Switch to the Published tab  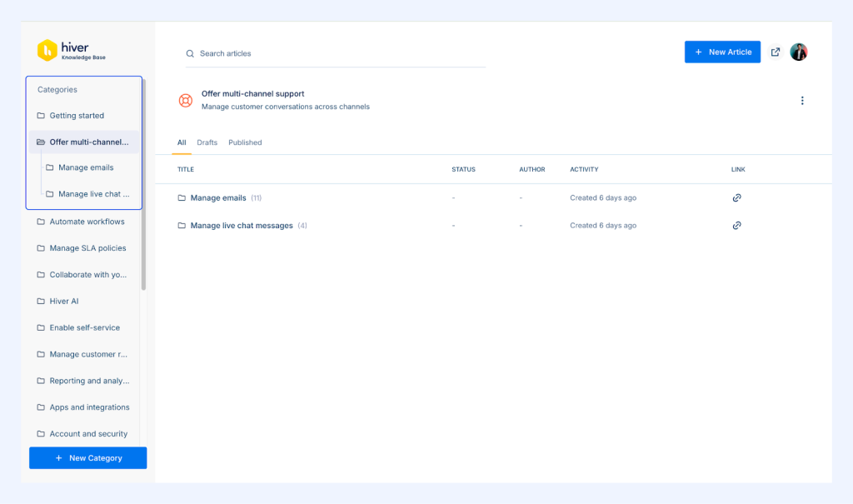coord(244,142)
